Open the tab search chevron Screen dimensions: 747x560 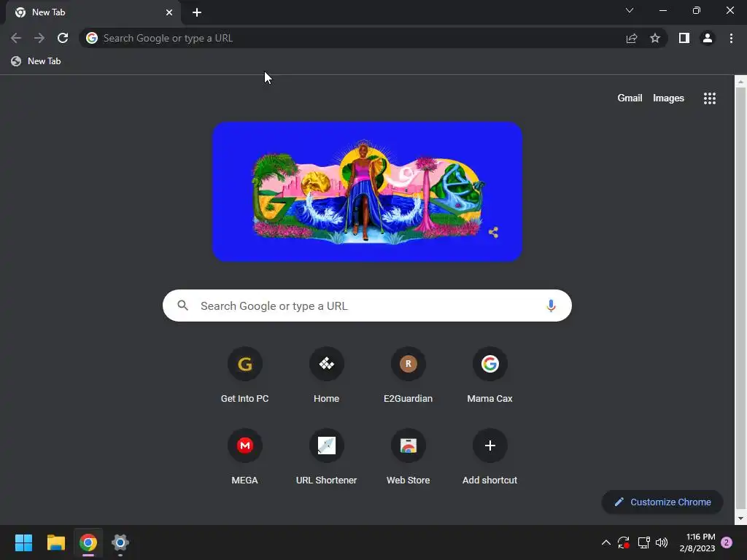[630, 10]
